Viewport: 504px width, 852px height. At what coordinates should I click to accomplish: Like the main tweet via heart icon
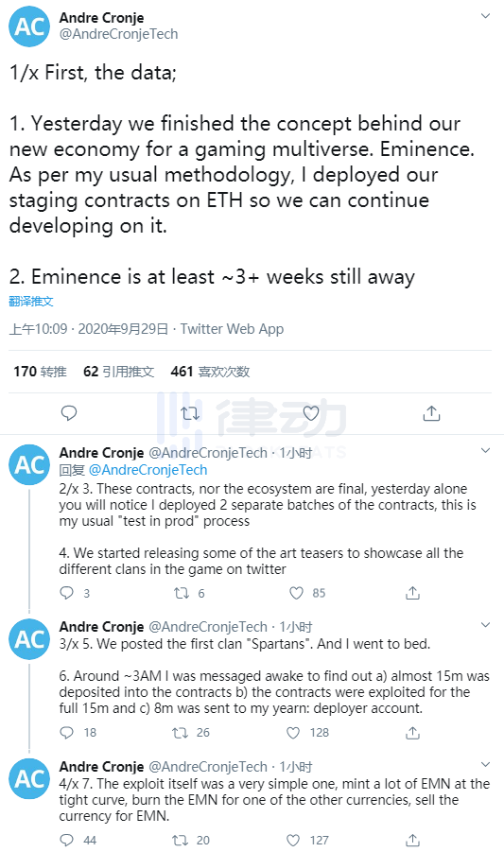point(311,413)
